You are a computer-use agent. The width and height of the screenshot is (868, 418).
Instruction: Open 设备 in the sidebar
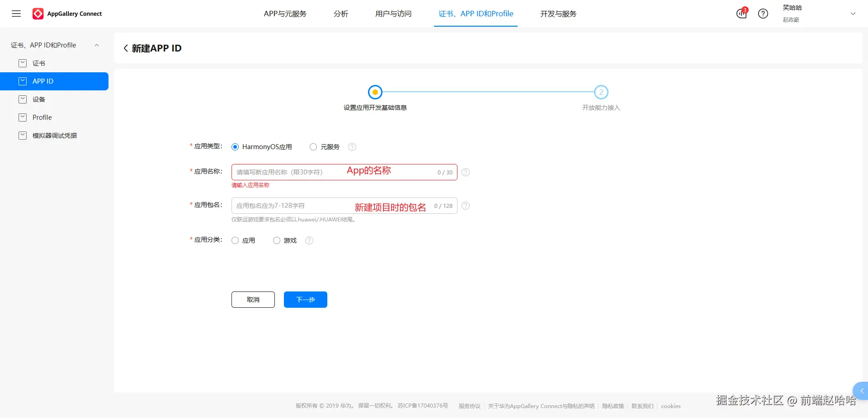point(54,99)
